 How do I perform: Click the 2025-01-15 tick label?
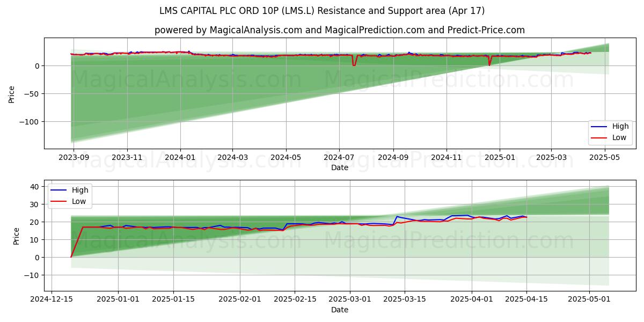[x=173, y=299]
